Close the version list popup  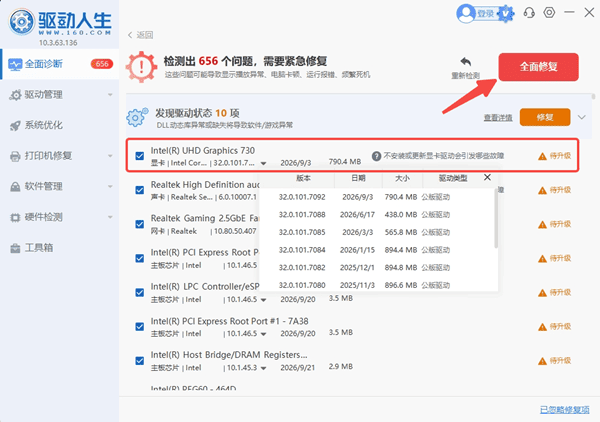tap(487, 177)
